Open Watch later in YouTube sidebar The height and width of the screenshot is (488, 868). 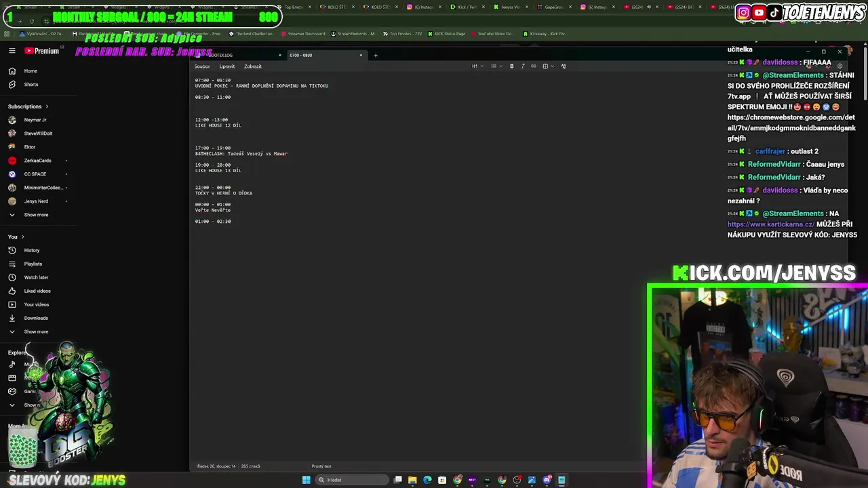[x=36, y=277]
